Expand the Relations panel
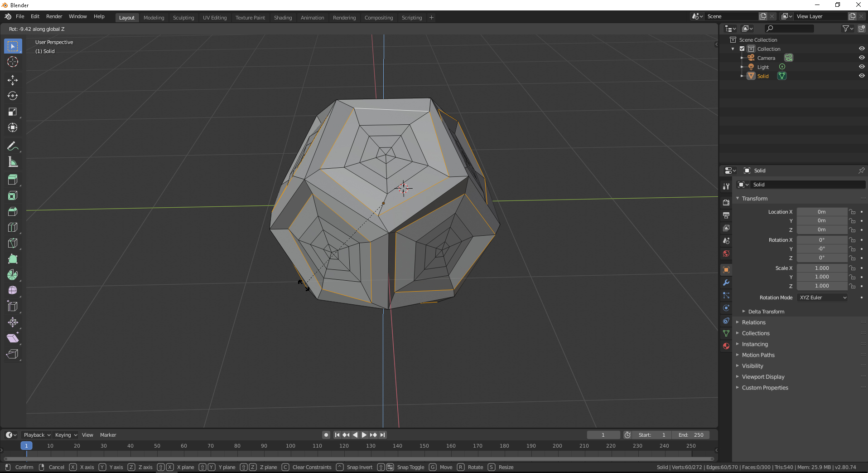The height and width of the screenshot is (473, 868). pos(755,322)
